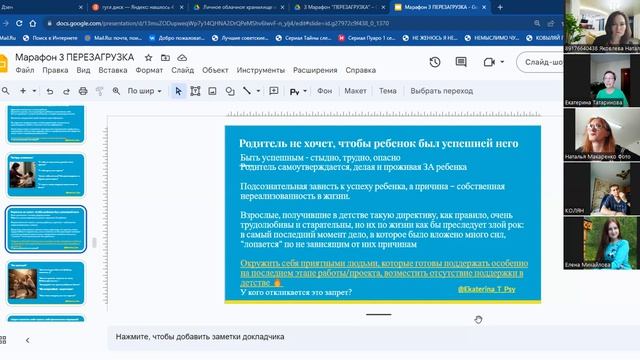
Task: Open the input tools Ру dropdown
Action: click(x=298, y=91)
